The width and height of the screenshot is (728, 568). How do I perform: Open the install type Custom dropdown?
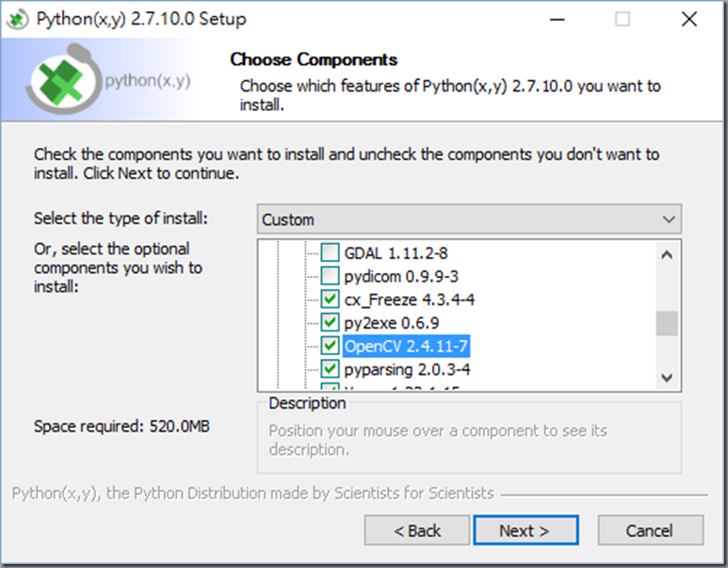[x=469, y=219]
